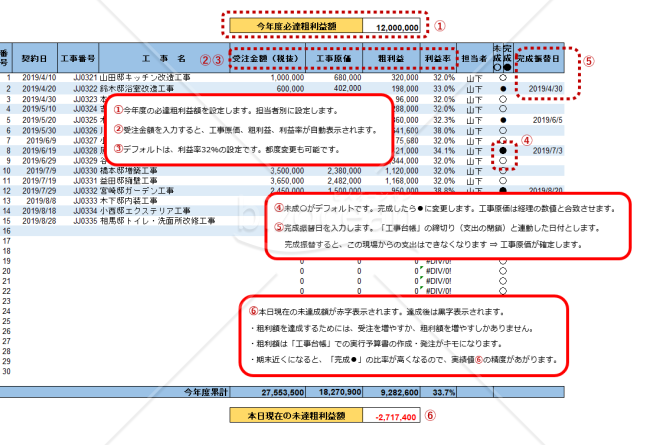
Task: Toggle status circle in the 2019/4/30 contract row
Action: pyautogui.click(x=503, y=99)
